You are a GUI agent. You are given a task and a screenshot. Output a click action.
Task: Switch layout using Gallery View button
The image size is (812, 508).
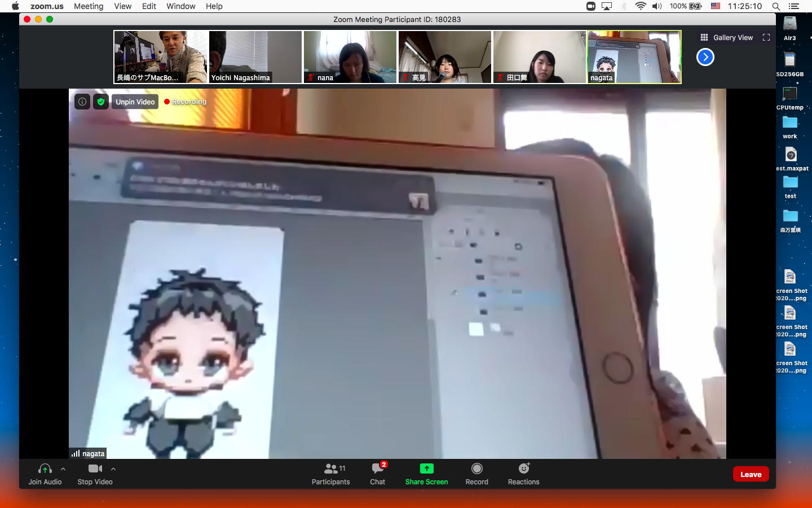pos(727,38)
